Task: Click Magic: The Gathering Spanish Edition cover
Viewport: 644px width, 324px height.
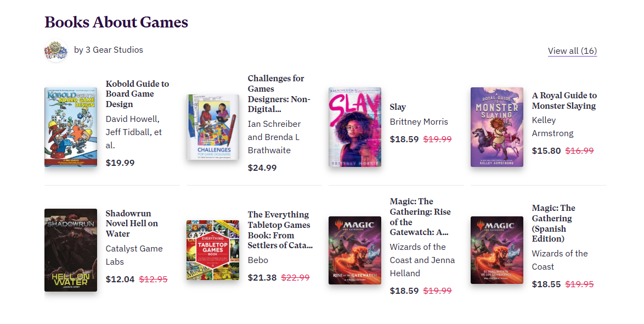Action: pos(497,250)
